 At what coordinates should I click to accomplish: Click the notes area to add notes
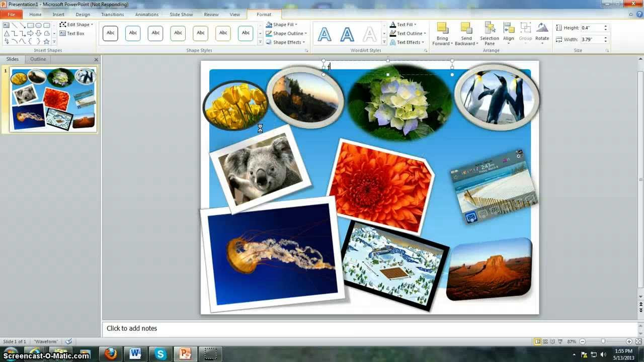coord(370,328)
